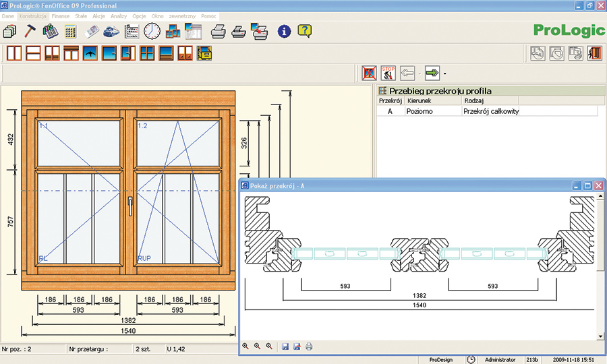Select the four-pane window template icon
The width and height of the screenshot is (607, 364).
click(147, 53)
